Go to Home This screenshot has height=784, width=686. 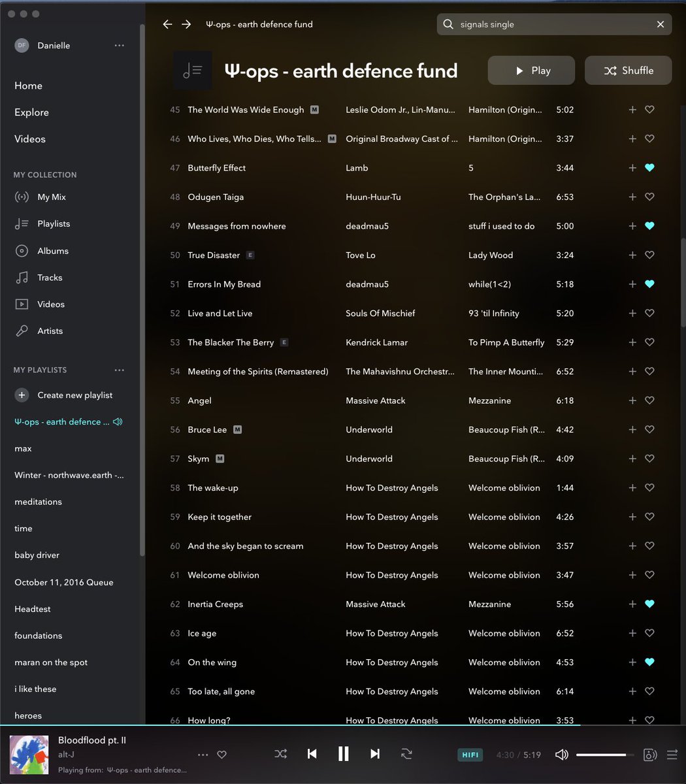point(28,86)
